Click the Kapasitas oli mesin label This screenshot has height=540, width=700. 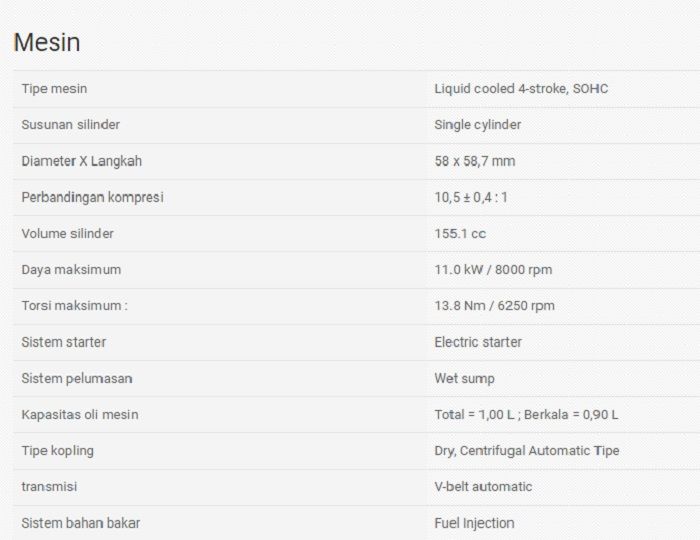tap(80, 414)
